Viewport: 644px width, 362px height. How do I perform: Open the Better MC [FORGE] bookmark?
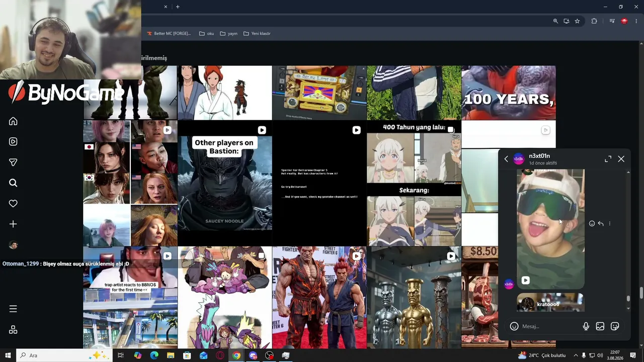coord(169,34)
